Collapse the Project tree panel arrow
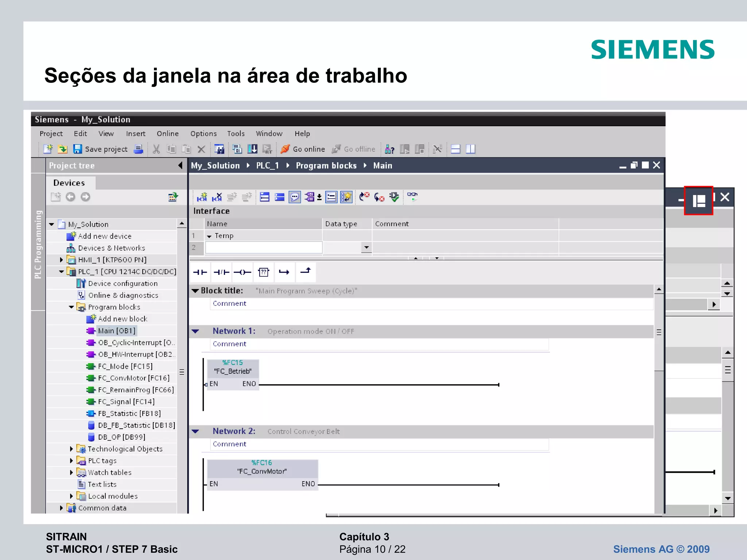747x560 pixels. pyautogui.click(x=180, y=165)
